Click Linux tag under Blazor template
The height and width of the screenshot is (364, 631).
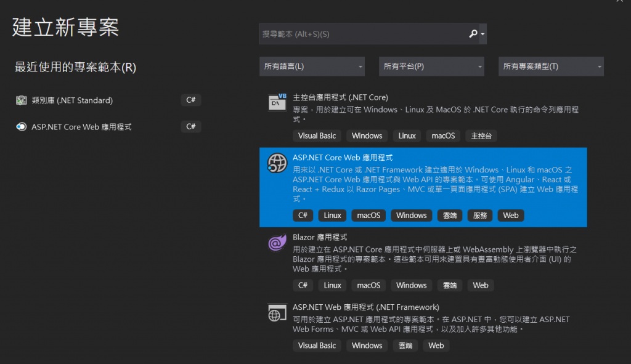(332, 286)
